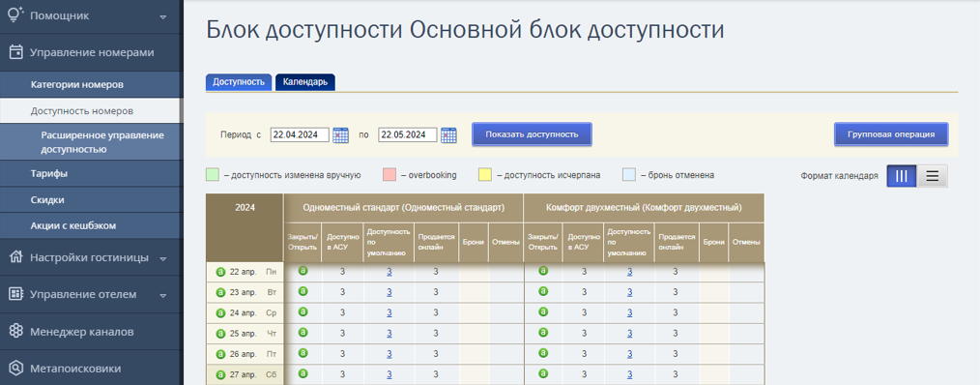
Task: Toggle close/open for Комфорт двухместный on 25 апр.
Action: [543, 333]
